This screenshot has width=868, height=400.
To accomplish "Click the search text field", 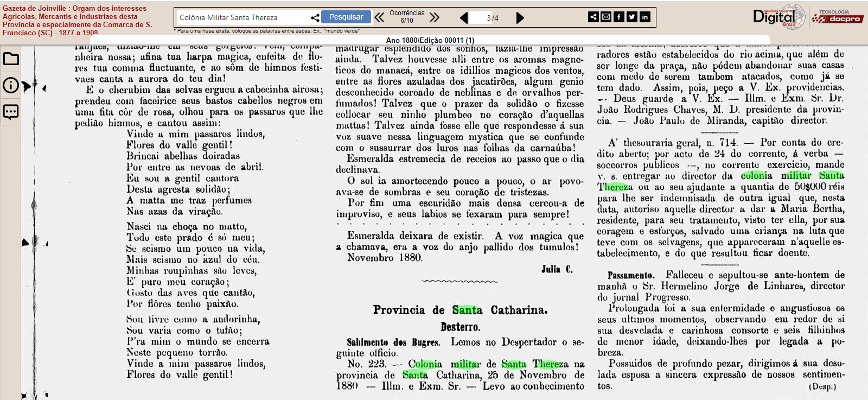I will click(243, 17).
